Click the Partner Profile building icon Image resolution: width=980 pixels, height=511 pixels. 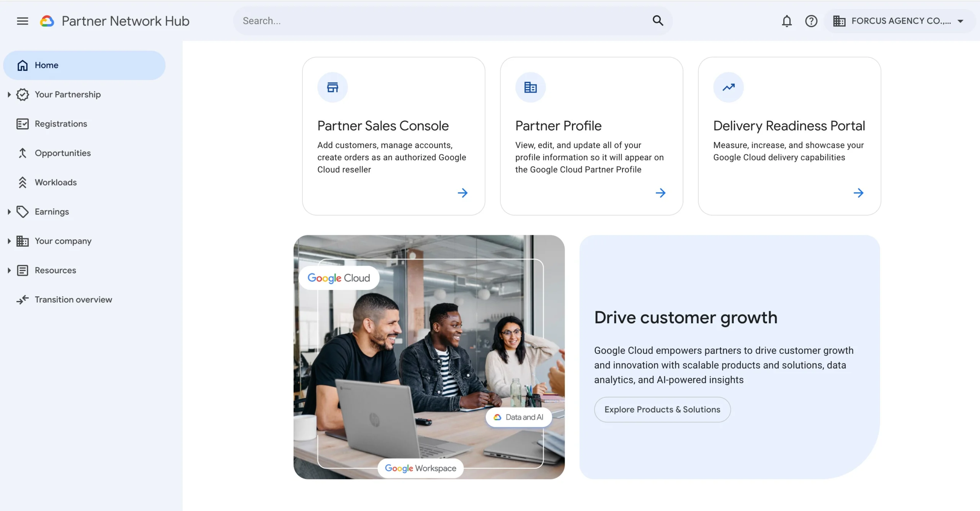(530, 88)
